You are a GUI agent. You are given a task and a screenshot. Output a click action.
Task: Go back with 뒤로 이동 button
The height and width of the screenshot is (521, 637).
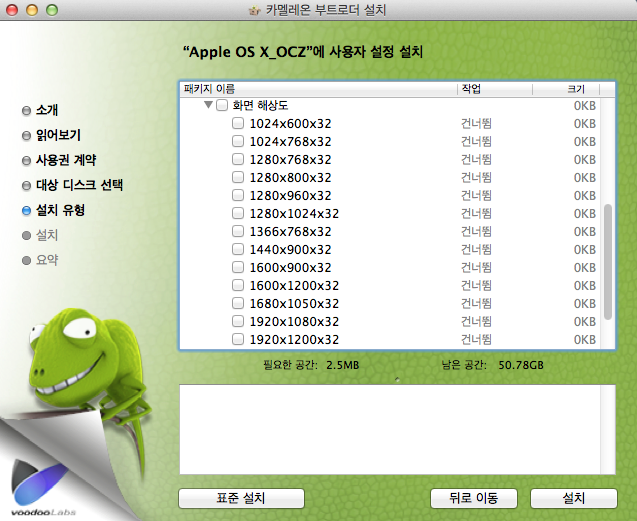(474, 498)
